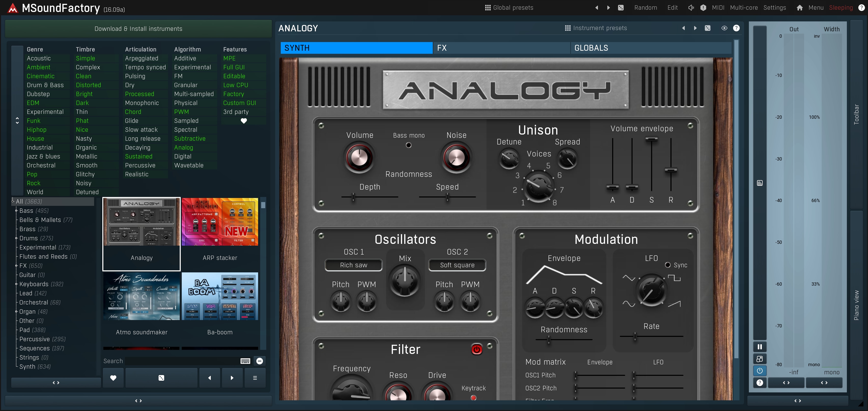The width and height of the screenshot is (868, 411).
Task: Click the heart favorite button below browser
Action: click(113, 378)
